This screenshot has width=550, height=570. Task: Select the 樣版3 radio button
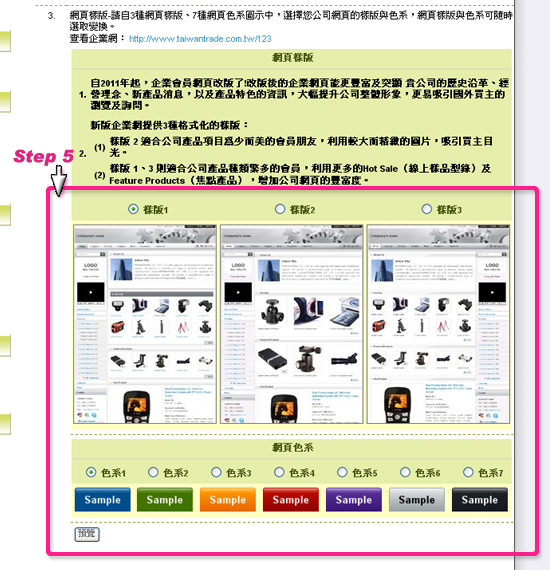pyautogui.click(x=426, y=209)
